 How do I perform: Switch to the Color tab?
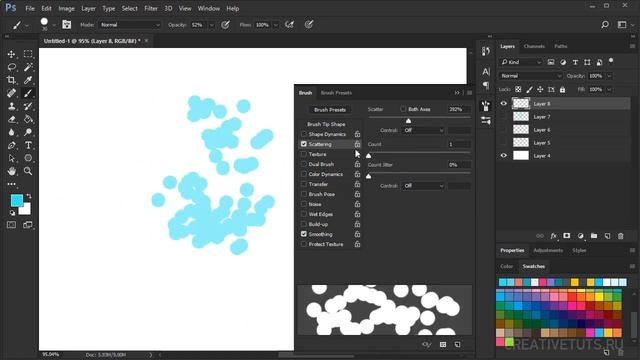pyautogui.click(x=507, y=266)
